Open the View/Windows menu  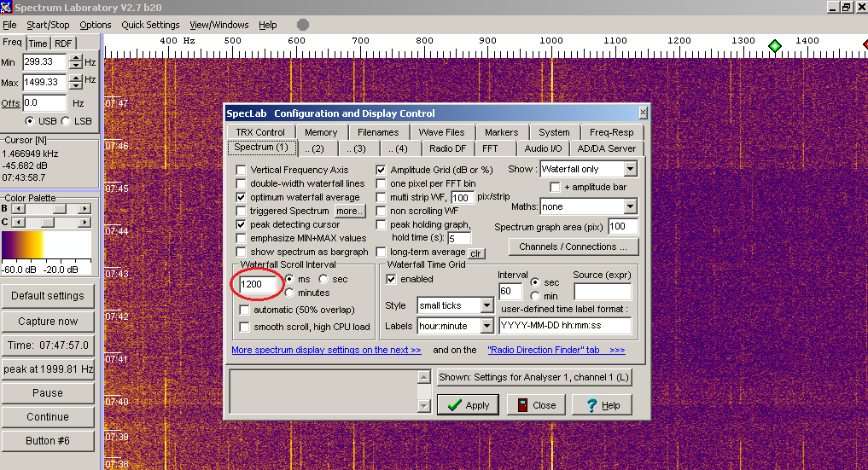pyautogui.click(x=219, y=25)
